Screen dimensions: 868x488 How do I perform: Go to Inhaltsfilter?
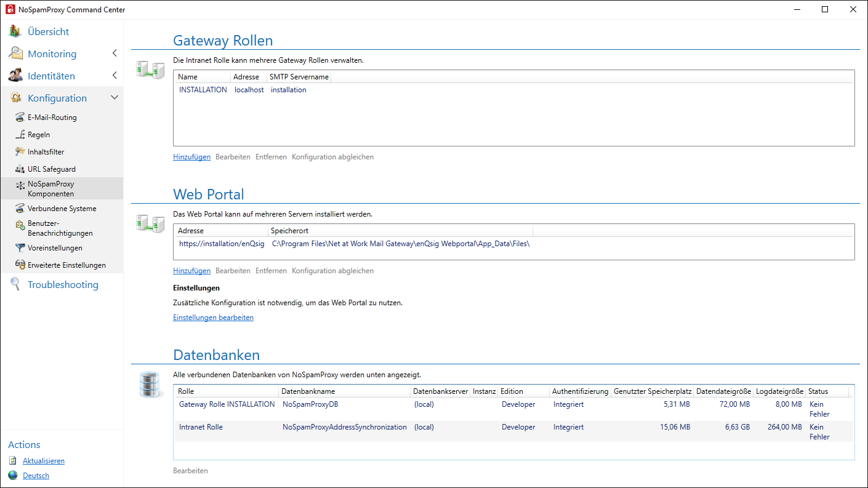point(46,152)
